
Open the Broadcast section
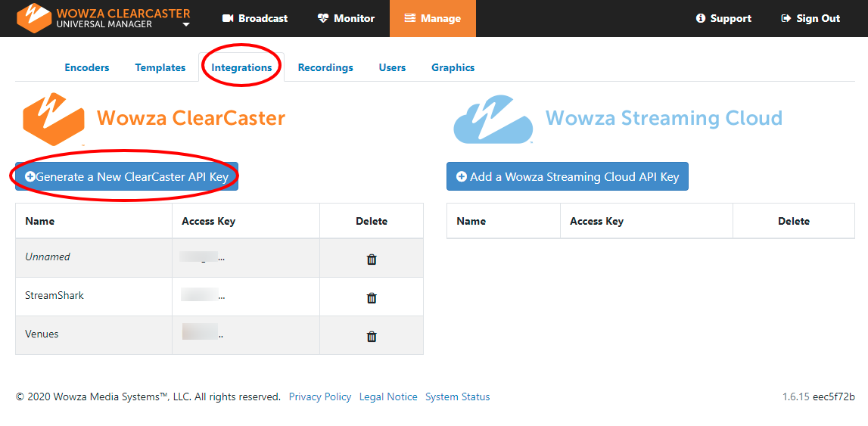pyautogui.click(x=254, y=18)
